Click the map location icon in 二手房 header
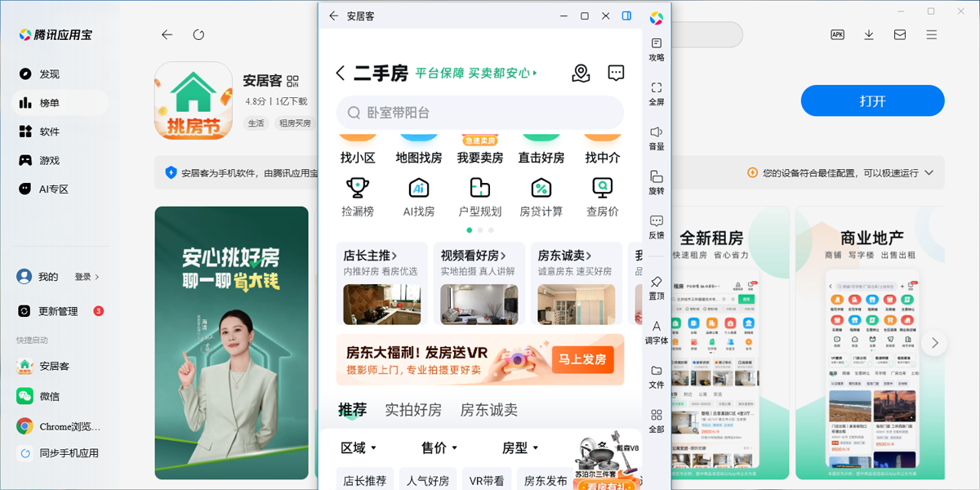This screenshot has width=980, height=490. (581, 73)
